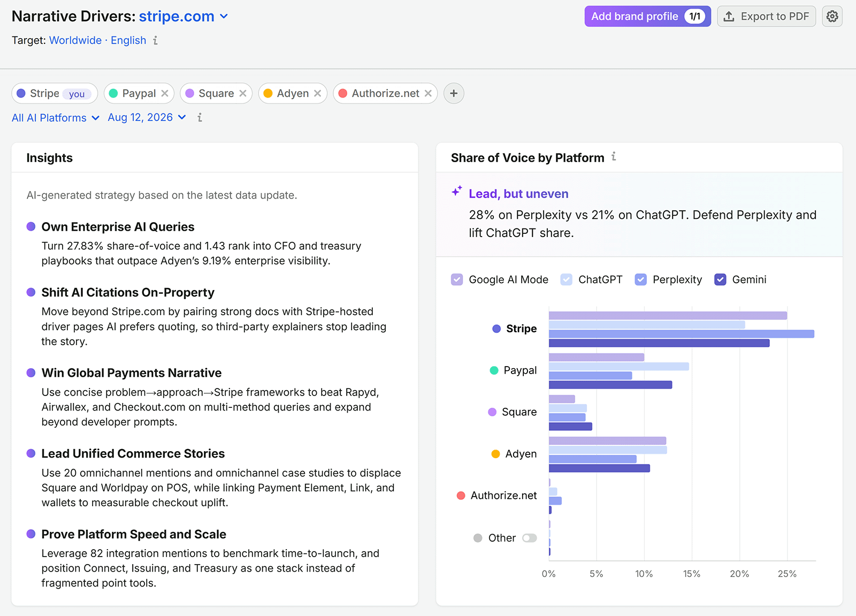This screenshot has height=616, width=856.
Task: Expand the All AI Platforms dropdown
Action: (x=56, y=118)
